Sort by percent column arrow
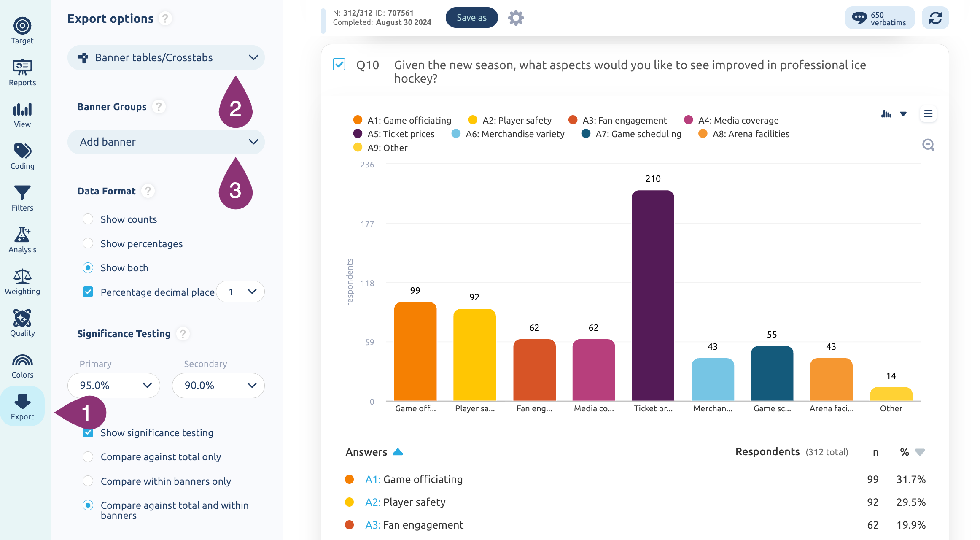This screenshot has width=980, height=540. click(x=920, y=452)
